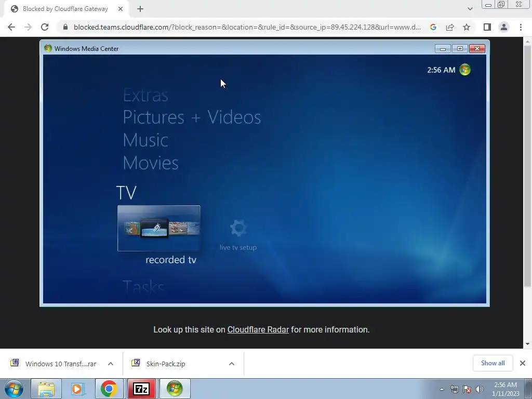The image size is (532, 399).
Task: Click the network tray icon
Action: tap(454, 389)
